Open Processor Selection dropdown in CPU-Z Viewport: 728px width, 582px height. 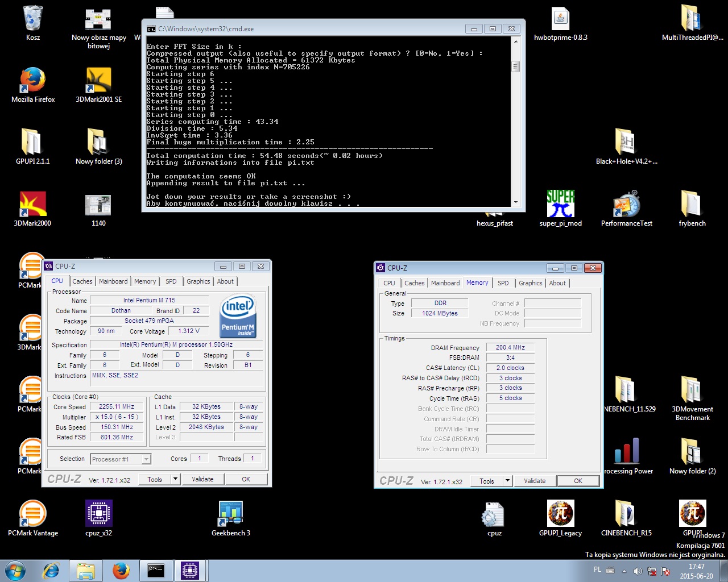[121, 459]
